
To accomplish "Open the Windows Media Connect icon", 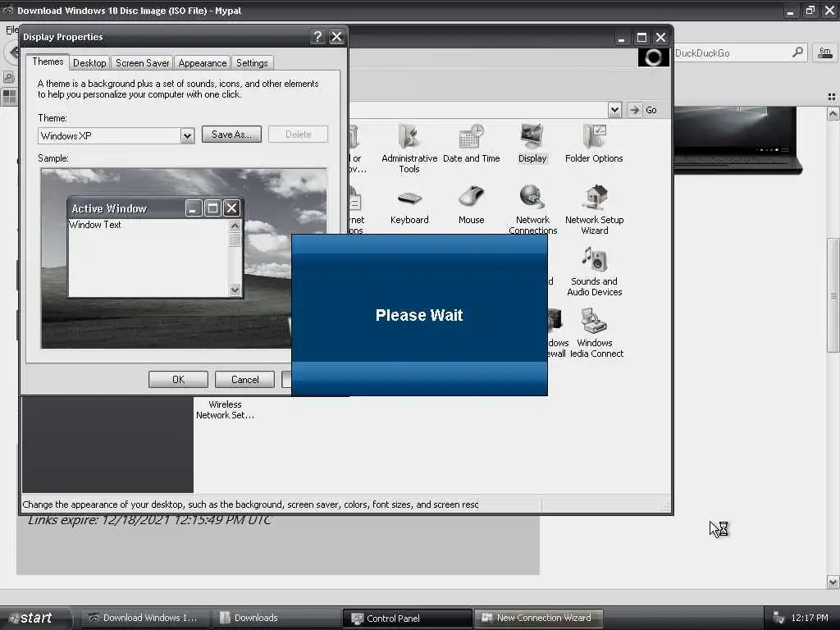I will pyautogui.click(x=595, y=333).
